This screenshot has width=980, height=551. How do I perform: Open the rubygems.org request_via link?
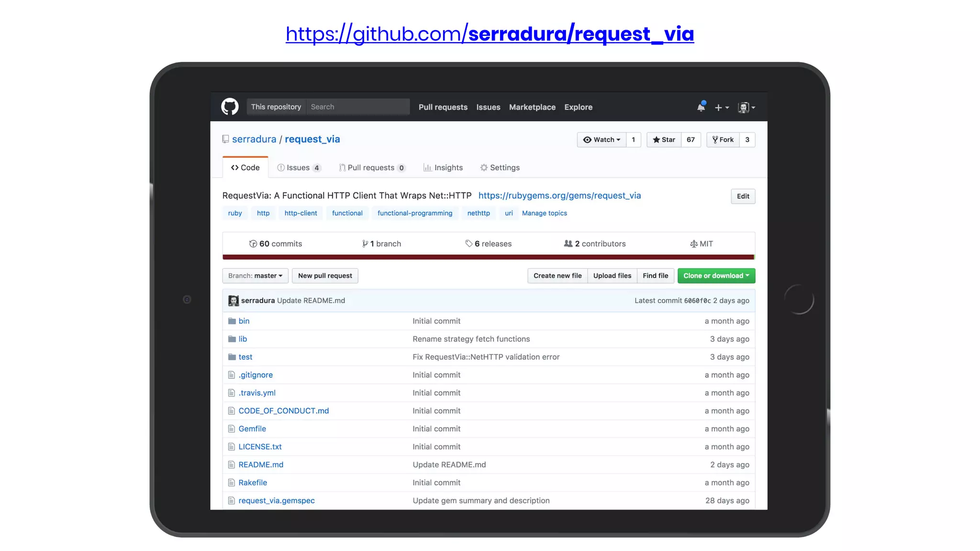[559, 196]
